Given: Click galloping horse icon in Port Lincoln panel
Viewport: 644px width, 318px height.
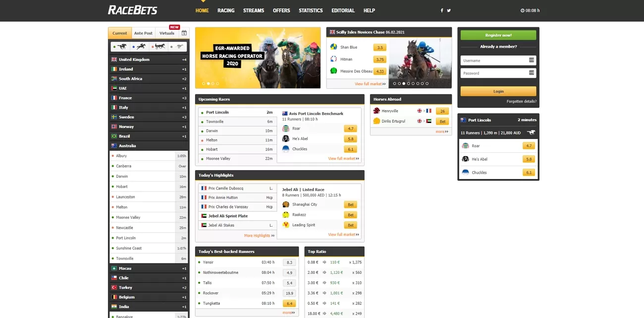Looking at the screenshot, I should [x=531, y=132].
